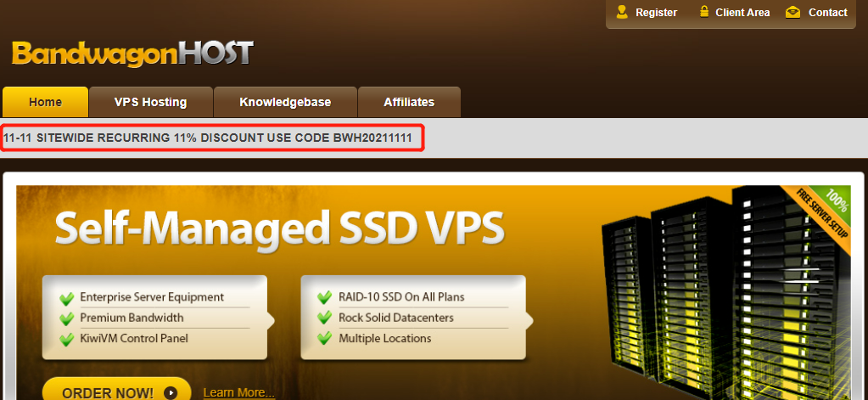868x400 pixels.
Task: Open the Client Area text link
Action: 742,13
